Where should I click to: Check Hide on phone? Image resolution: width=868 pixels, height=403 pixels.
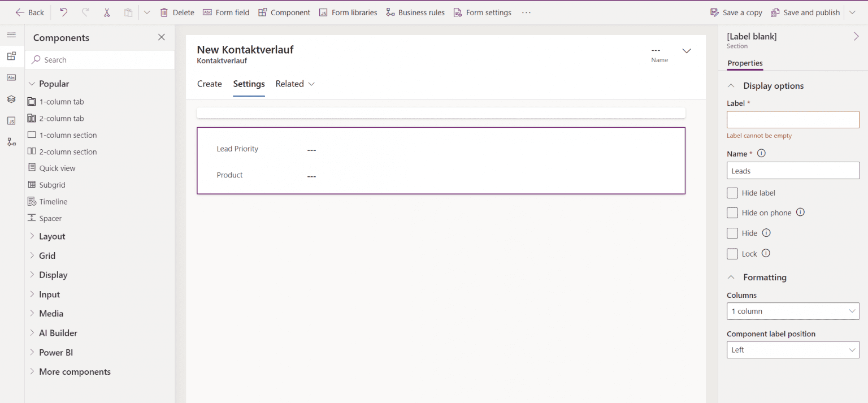pos(732,213)
